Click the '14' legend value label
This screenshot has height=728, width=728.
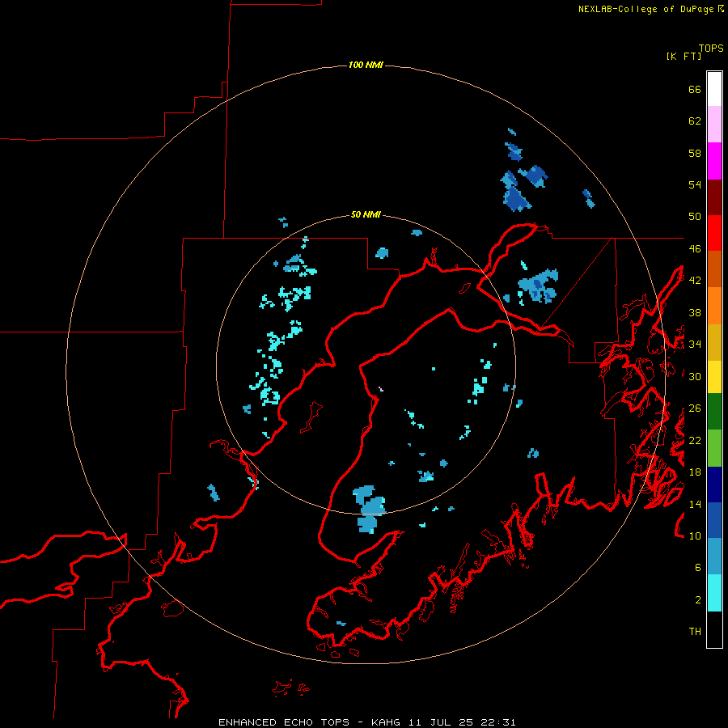click(695, 504)
